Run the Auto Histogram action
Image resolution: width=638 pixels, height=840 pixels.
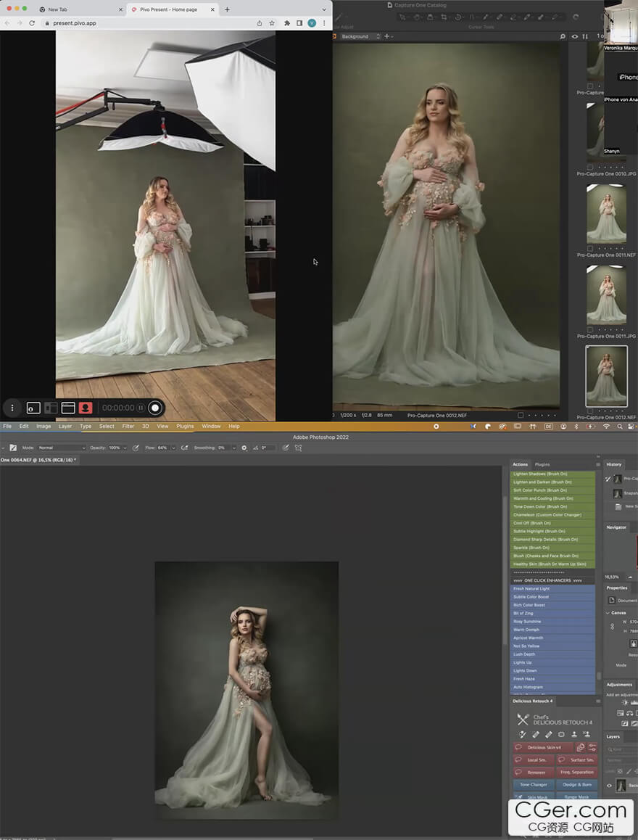[552, 687]
